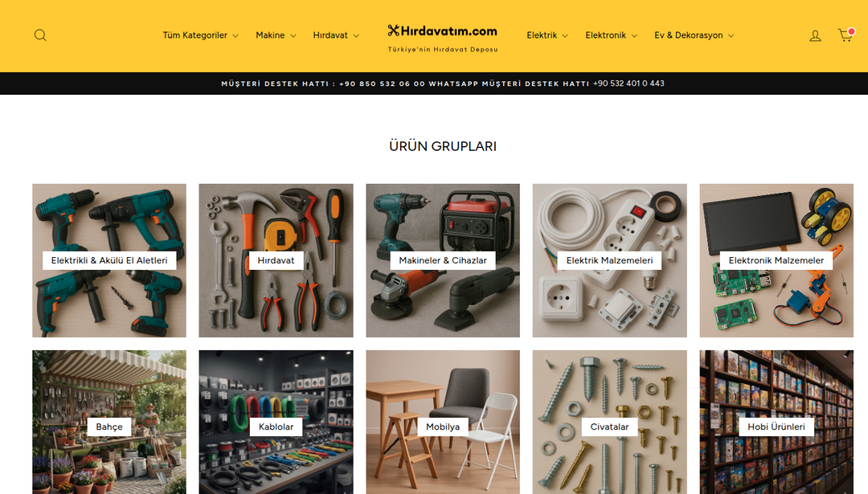868x494 pixels.
Task: Choose the Elektrik Malzemeleri category
Action: coord(609,260)
